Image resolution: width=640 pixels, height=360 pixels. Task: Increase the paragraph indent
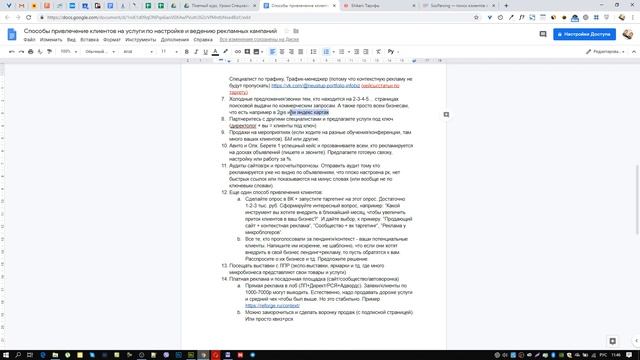(366, 52)
